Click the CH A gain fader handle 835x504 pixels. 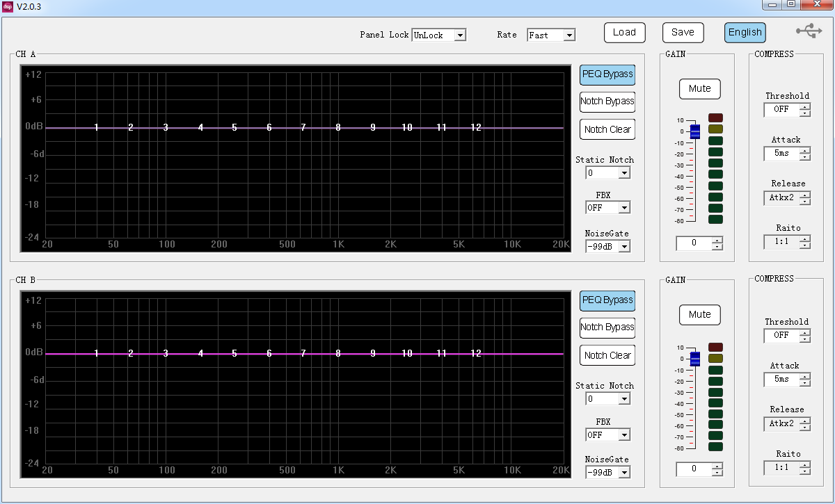tap(695, 132)
